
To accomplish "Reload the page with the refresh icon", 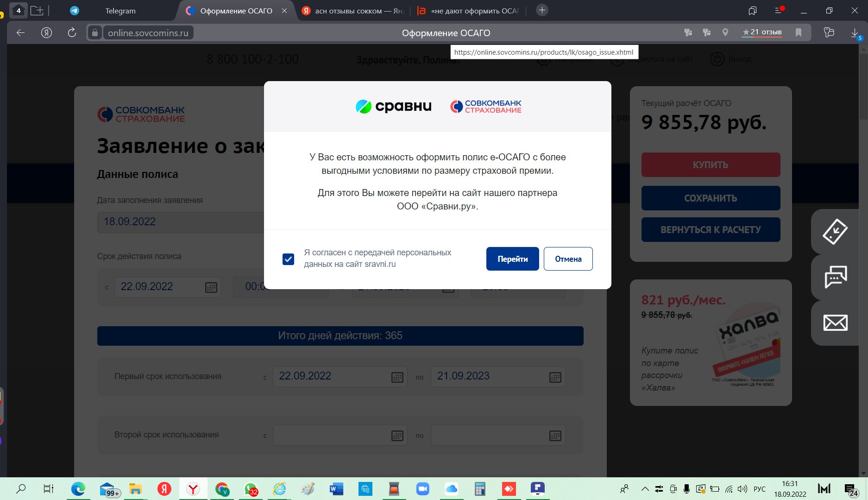I will (x=72, y=32).
